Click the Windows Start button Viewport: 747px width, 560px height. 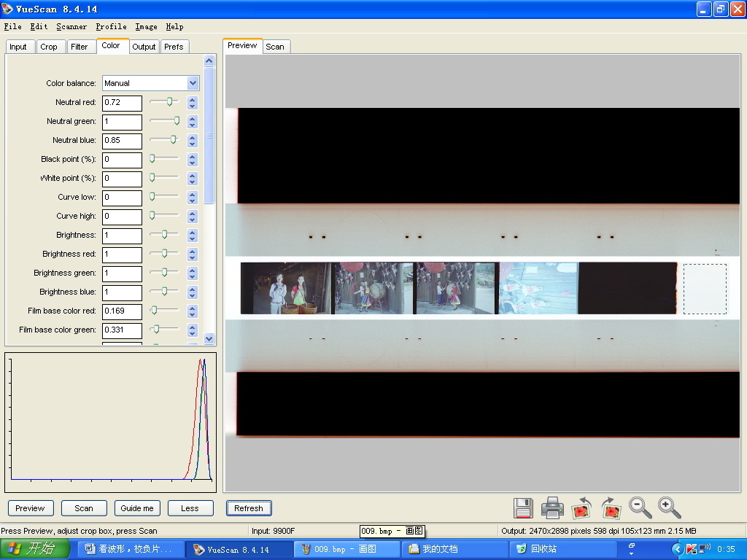pos(36,549)
